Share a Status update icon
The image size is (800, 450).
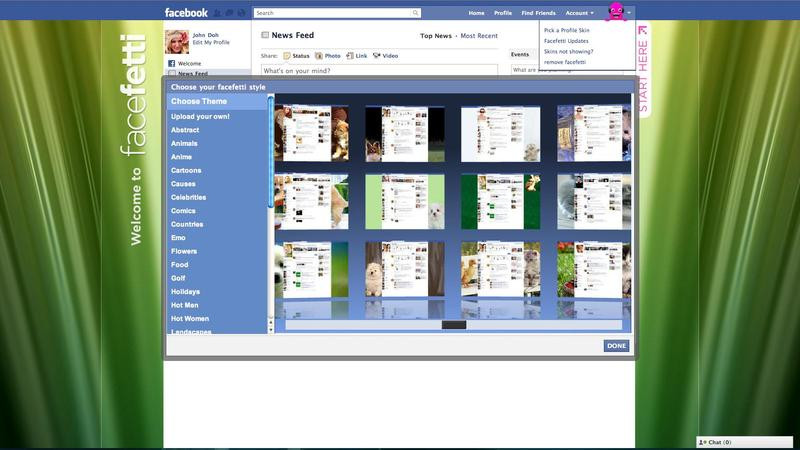287,56
